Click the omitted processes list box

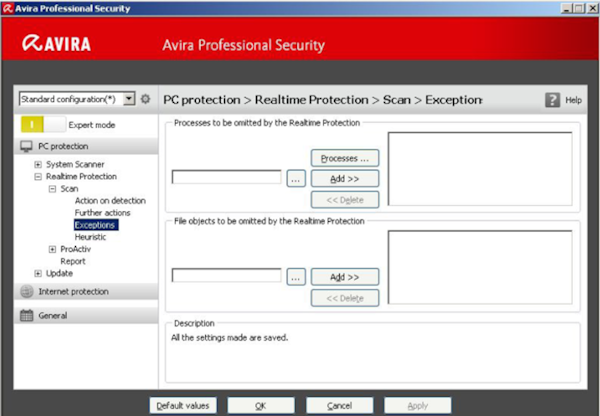point(480,169)
